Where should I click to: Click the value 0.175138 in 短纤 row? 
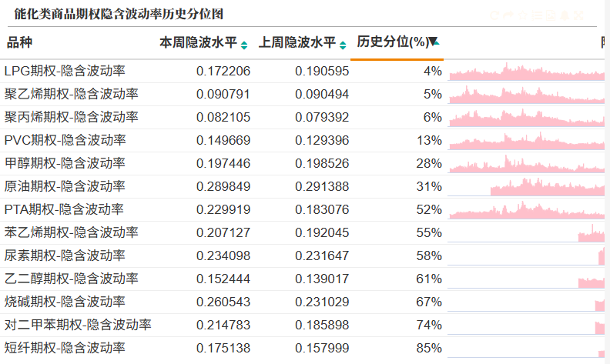point(223,348)
